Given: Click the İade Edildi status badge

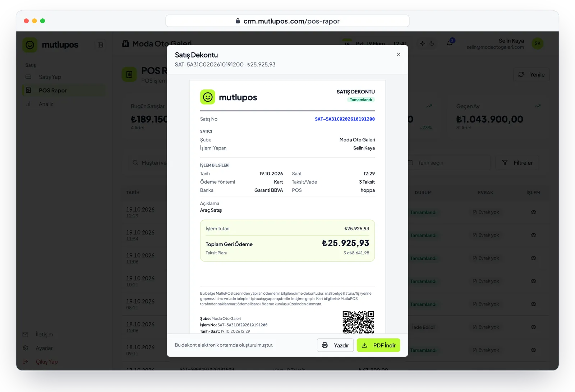Looking at the screenshot, I should click(x=423, y=327).
